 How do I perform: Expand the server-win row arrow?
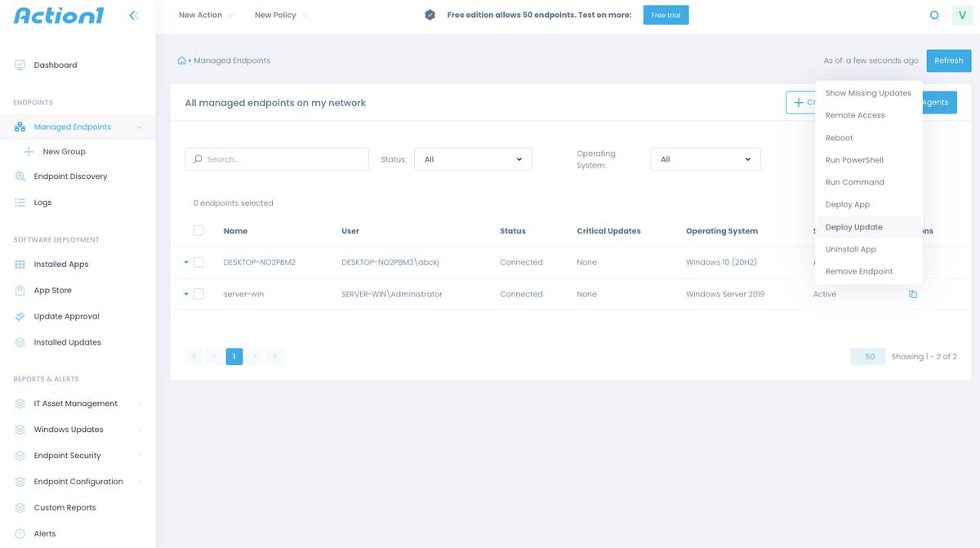(x=186, y=294)
